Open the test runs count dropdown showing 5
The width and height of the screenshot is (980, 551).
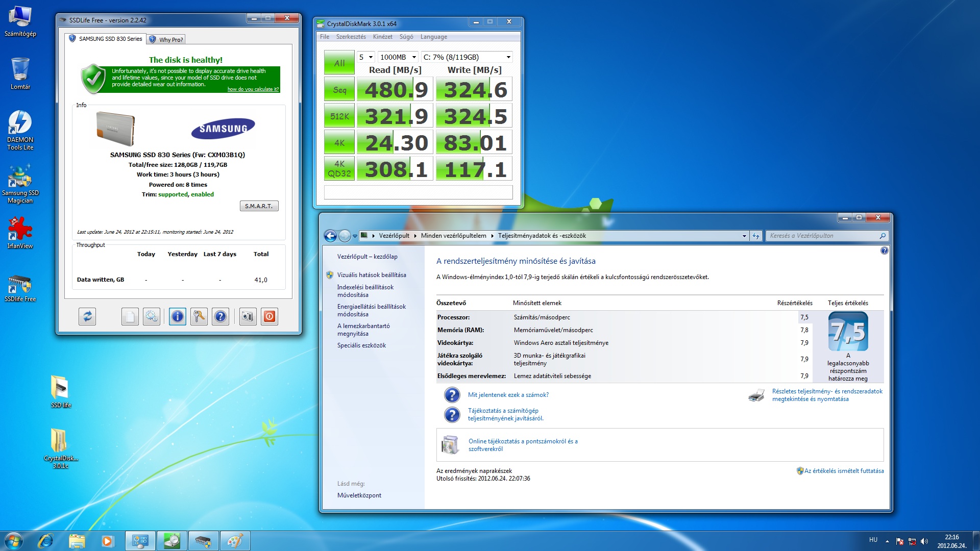click(366, 57)
